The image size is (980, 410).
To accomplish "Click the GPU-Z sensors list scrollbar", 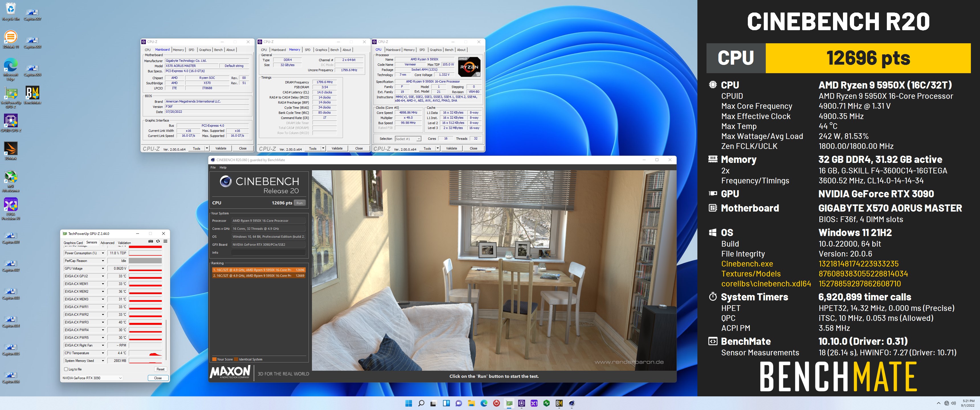I will click(x=166, y=339).
